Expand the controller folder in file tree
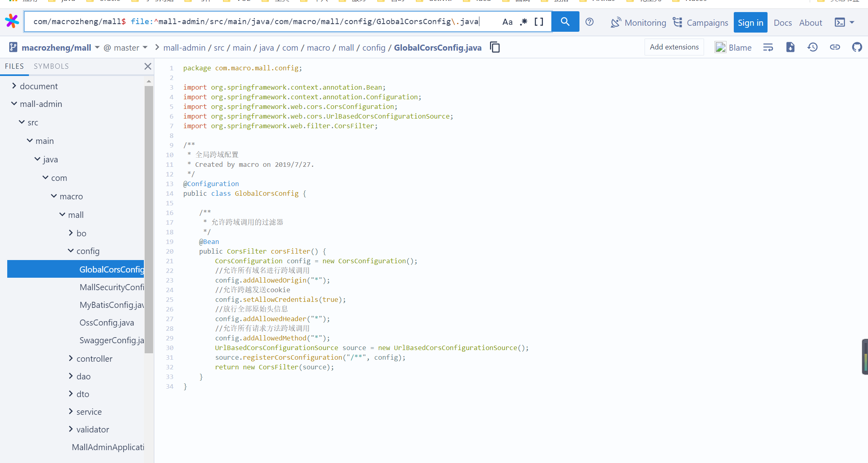This screenshot has width=868, height=463. (x=94, y=359)
